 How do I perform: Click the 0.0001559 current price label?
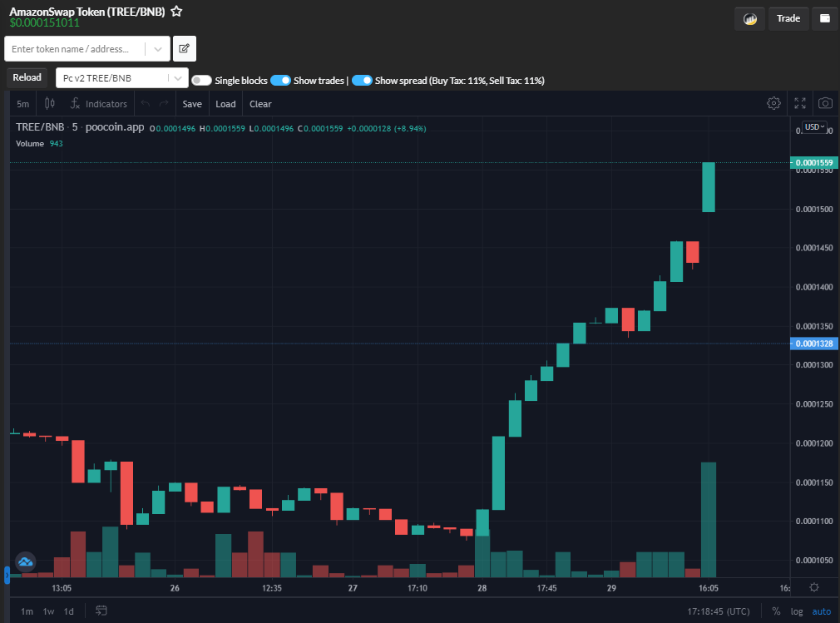pos(813,162)
